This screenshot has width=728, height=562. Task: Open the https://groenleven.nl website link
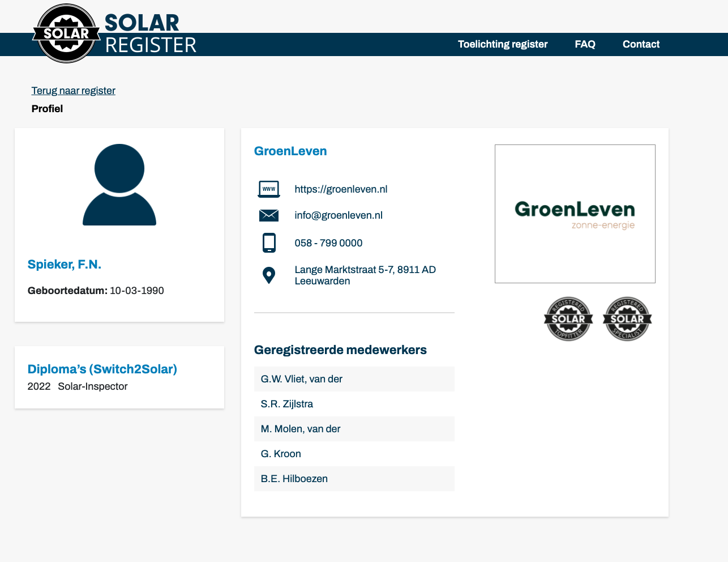(x=341, y=189)
